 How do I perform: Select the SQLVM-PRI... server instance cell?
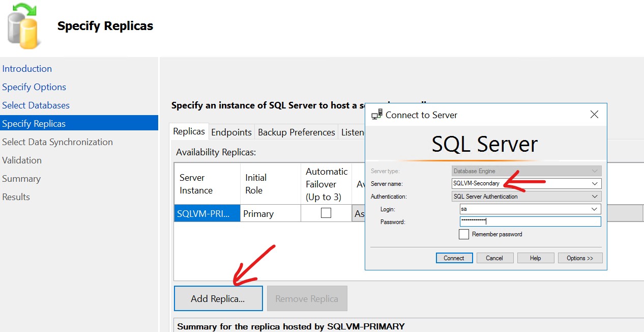click(x=207, y=213)
